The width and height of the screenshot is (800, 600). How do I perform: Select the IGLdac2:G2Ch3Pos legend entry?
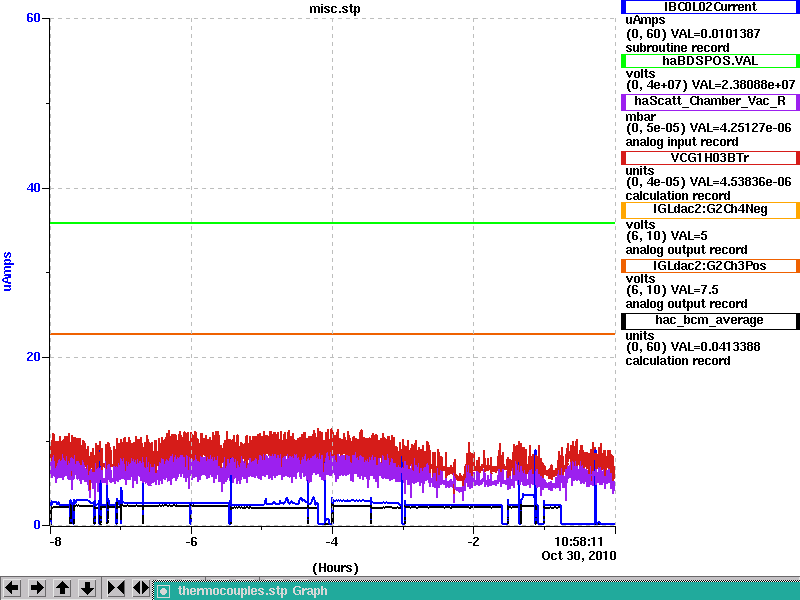click(x=710, y=266)
